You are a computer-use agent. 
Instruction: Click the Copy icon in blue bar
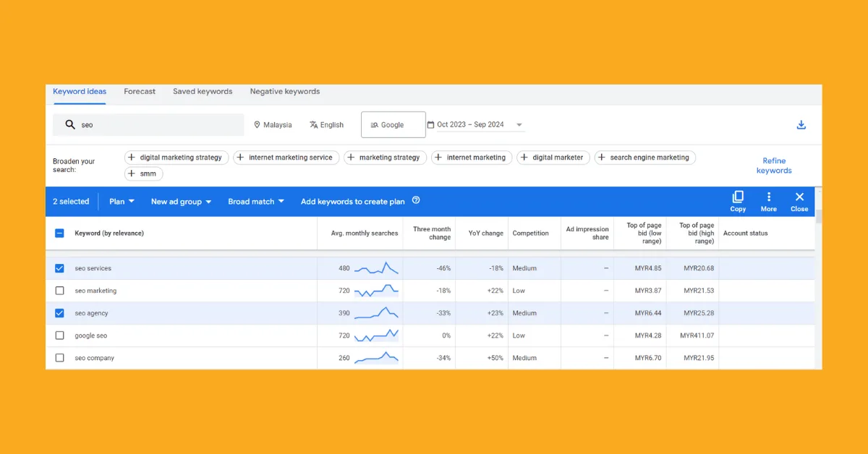[738, 197]
